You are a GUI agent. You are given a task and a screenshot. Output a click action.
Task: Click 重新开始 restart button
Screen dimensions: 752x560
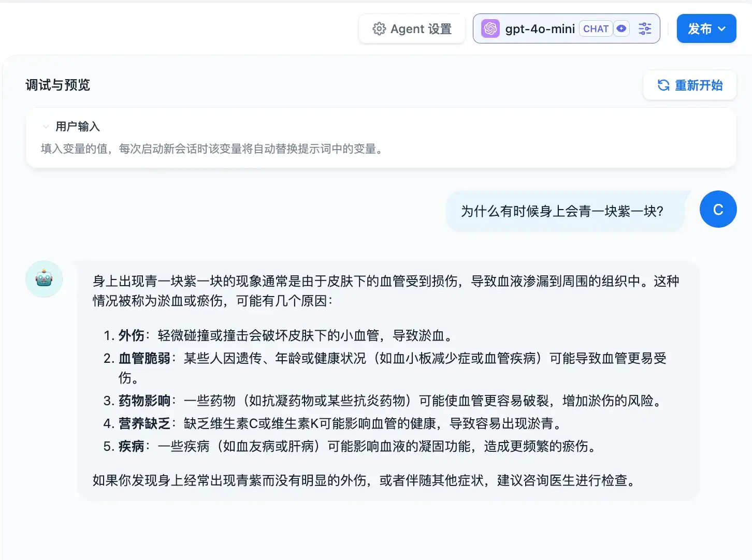[x=689, y=85]
